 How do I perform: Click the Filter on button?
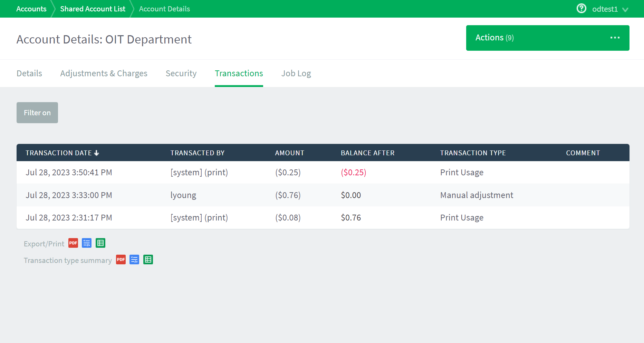[x=37, y=112]
